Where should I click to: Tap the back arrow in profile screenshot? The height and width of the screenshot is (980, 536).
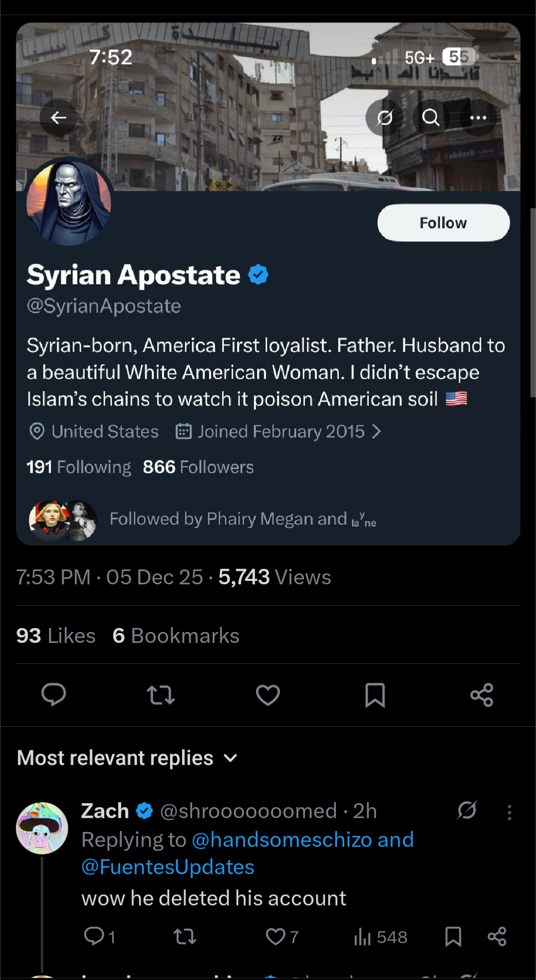point(59,118)
